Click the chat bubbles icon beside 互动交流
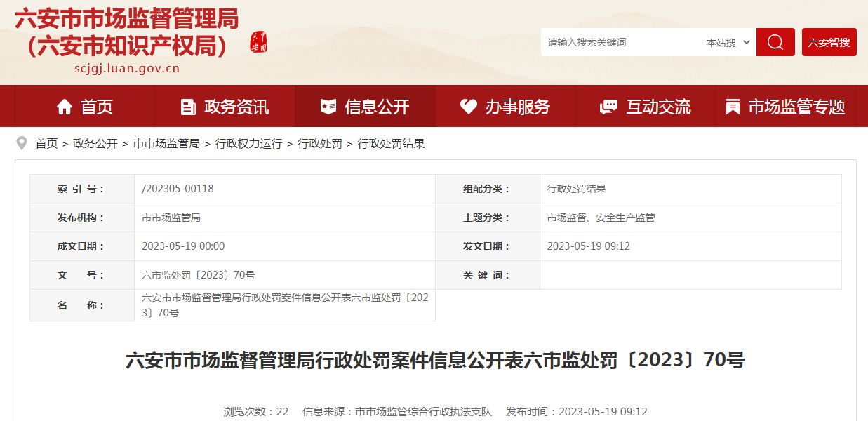This screenshot has height=421, width=868. (x=608, y=107)
